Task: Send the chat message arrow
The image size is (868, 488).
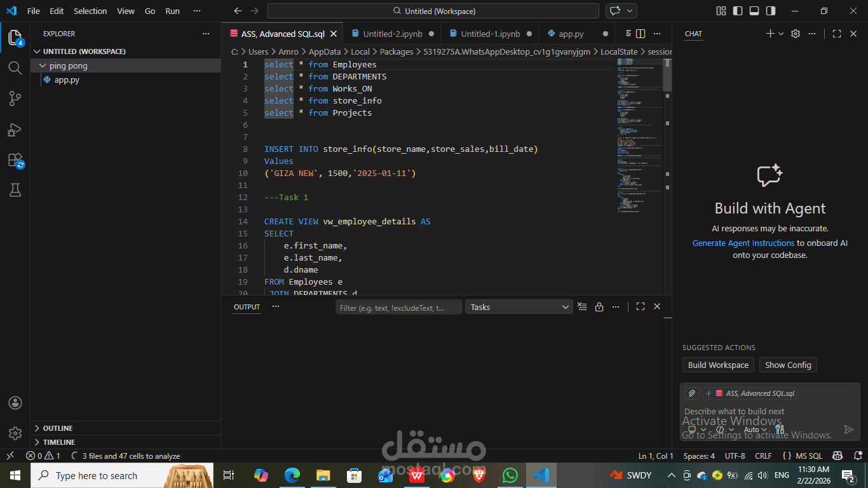Action: (848, 430)
